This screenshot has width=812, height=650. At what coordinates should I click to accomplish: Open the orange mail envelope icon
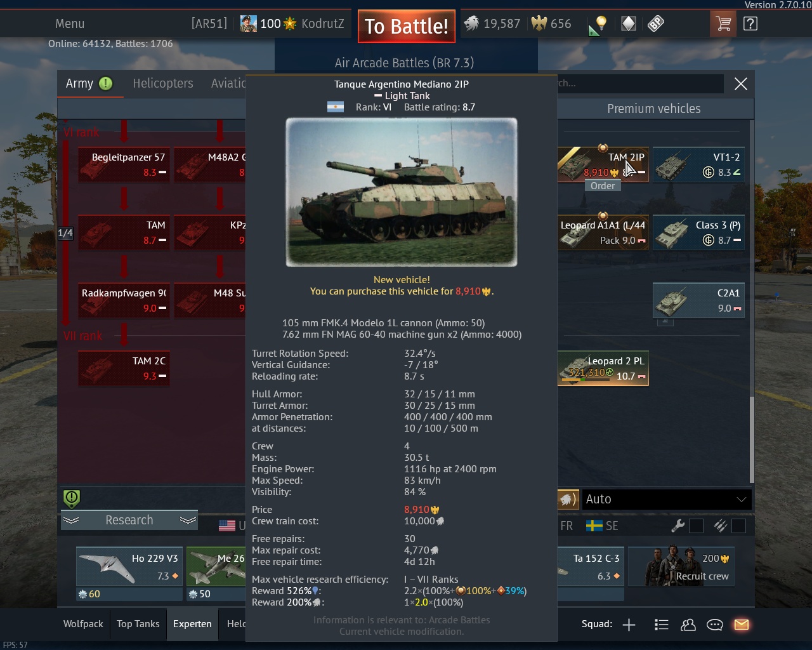741,625
